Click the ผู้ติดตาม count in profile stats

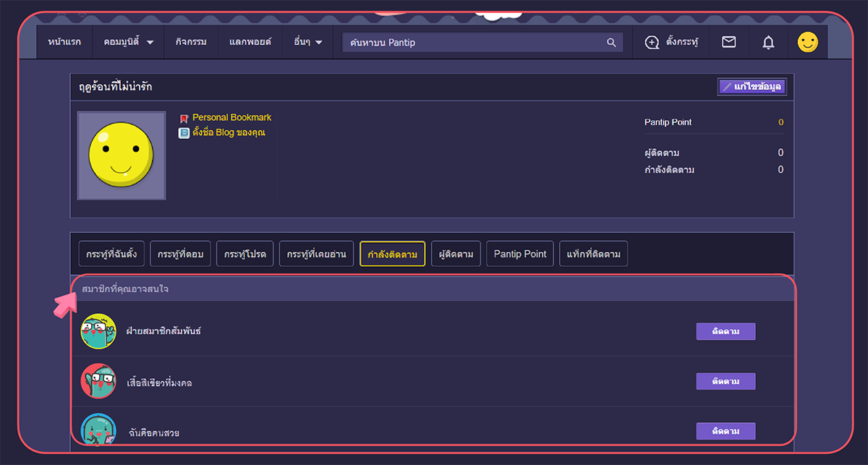[780, 153]
